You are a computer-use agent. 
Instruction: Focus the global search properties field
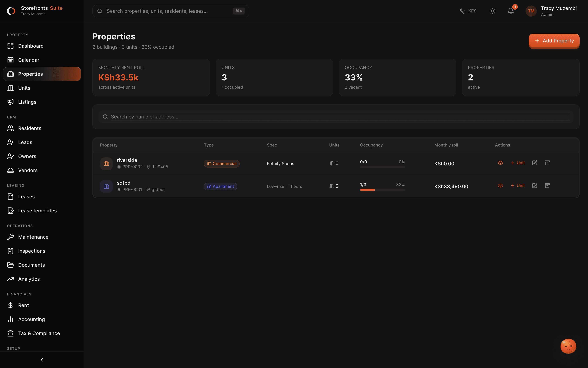(x=171, y=11)
